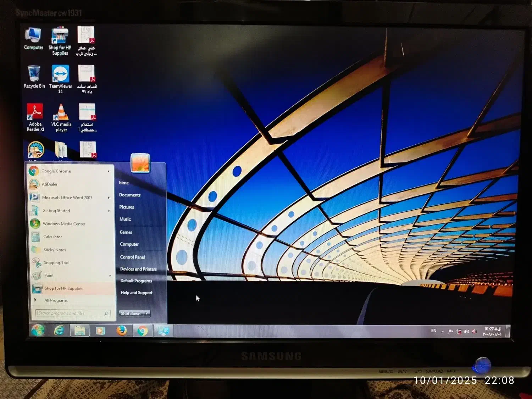Open the Action Center flag in the tray
Image resolution: width=532 pixels, height=399 pixels.
point(451,332)
